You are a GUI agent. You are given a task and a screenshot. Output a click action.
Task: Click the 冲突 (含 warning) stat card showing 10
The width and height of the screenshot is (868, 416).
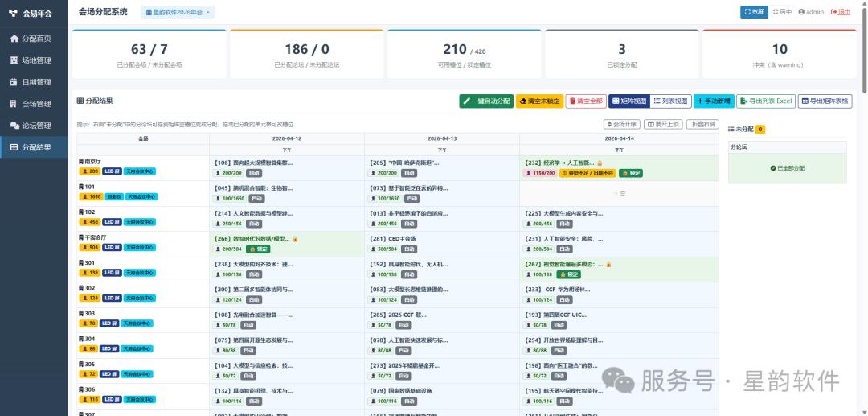tap(780, 54)
